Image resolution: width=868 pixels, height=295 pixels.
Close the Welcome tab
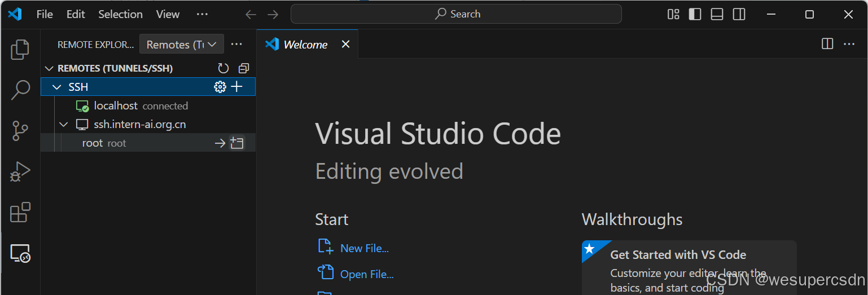point(346,44)
